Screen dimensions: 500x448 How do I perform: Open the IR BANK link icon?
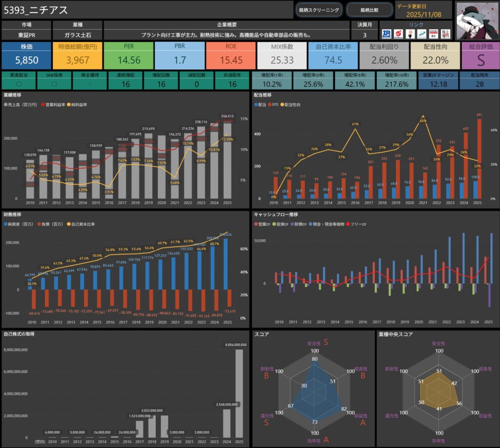point(387,33)
